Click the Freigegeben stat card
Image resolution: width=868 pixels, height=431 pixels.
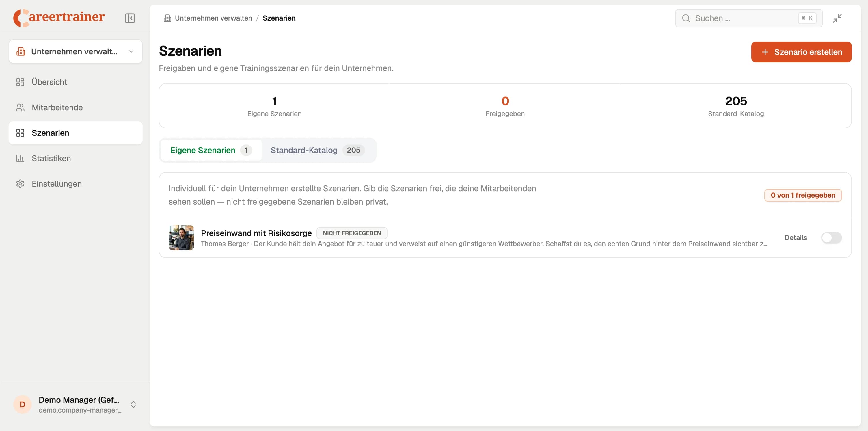click(x=505, y=106)
